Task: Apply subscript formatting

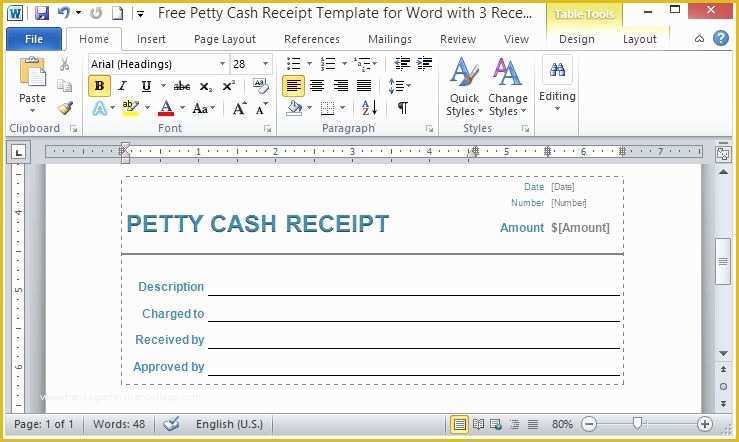Action: coord(205,87)
